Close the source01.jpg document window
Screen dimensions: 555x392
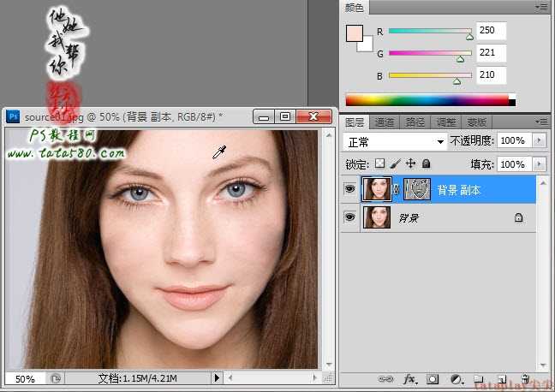click(313, 116)
